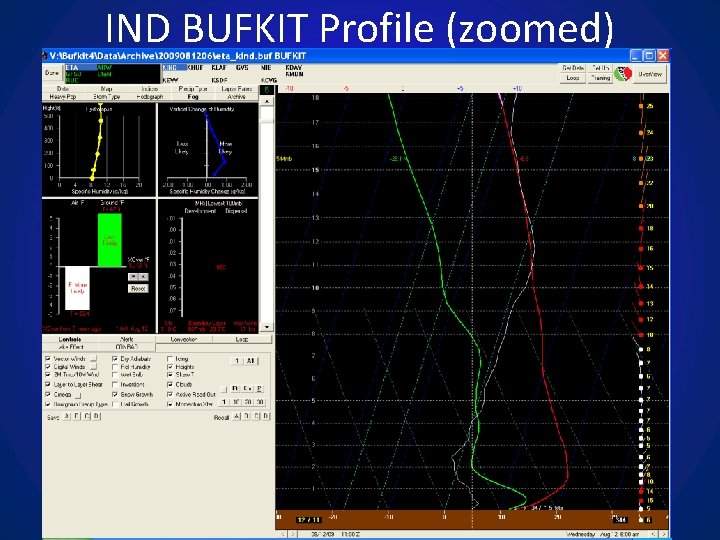Enable the Wet Bulb checkbox

pyautogui.click(x=115, y=375)
